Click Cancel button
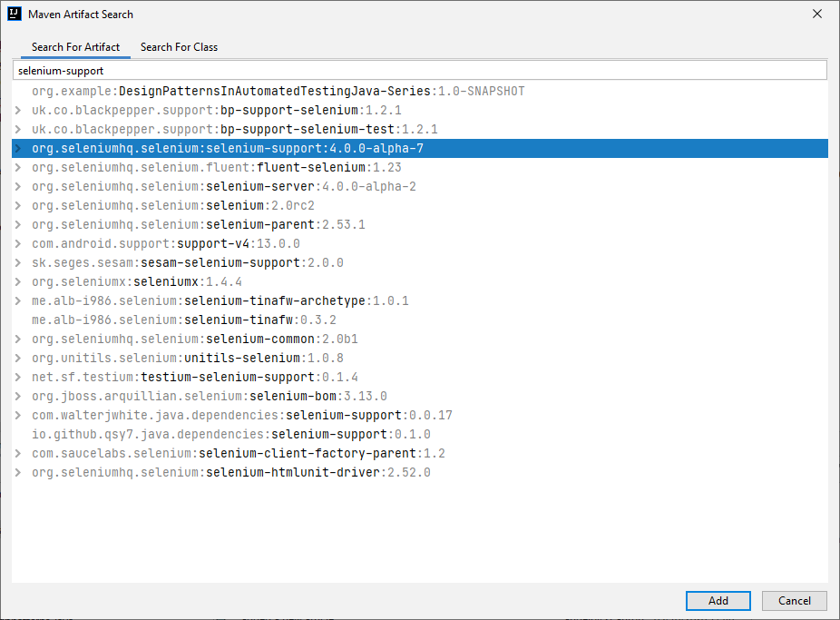 tap(794, 601)
